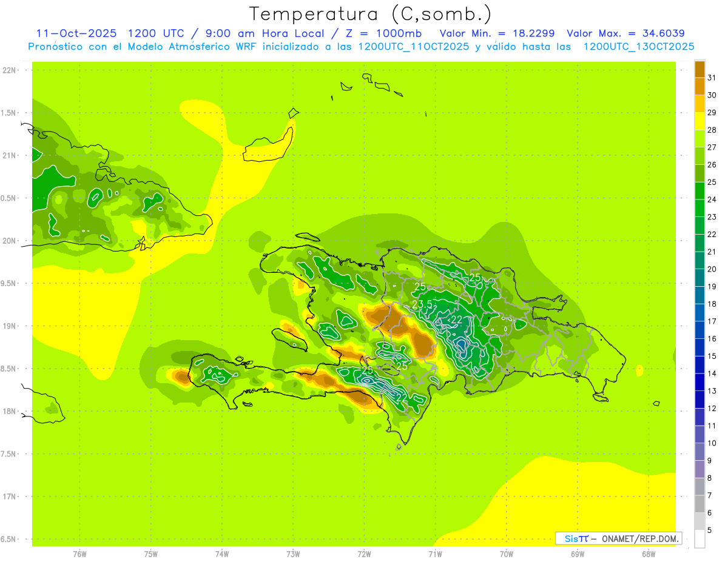The image size is (728, 562).
Task: Click the 72W longitude axis label
Action: (364, 554)
